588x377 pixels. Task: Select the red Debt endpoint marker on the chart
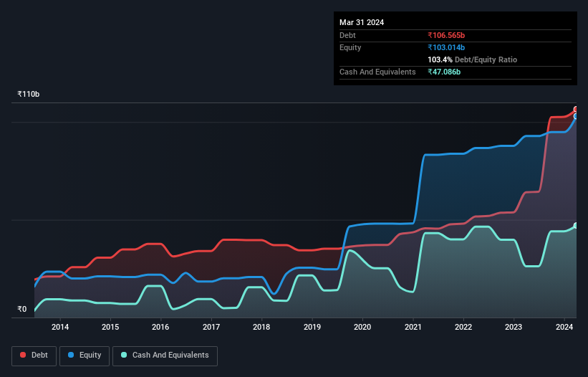coord(576,110)
